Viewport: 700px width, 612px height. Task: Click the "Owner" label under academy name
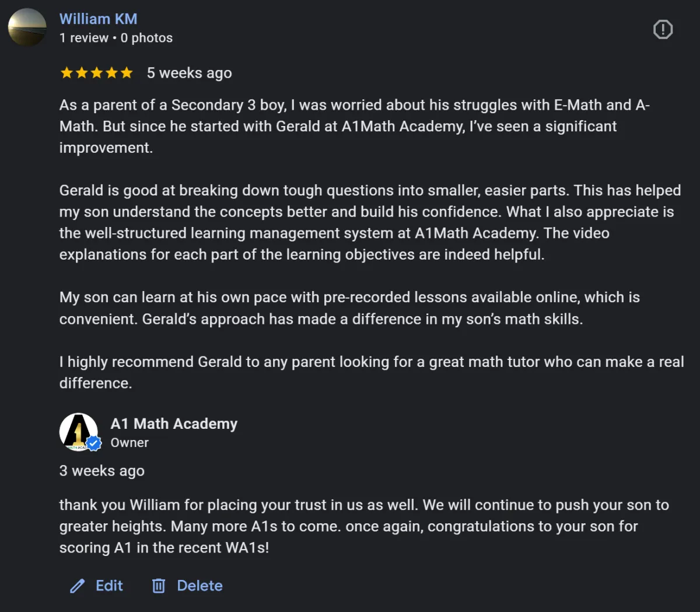[x=129, y=443]
